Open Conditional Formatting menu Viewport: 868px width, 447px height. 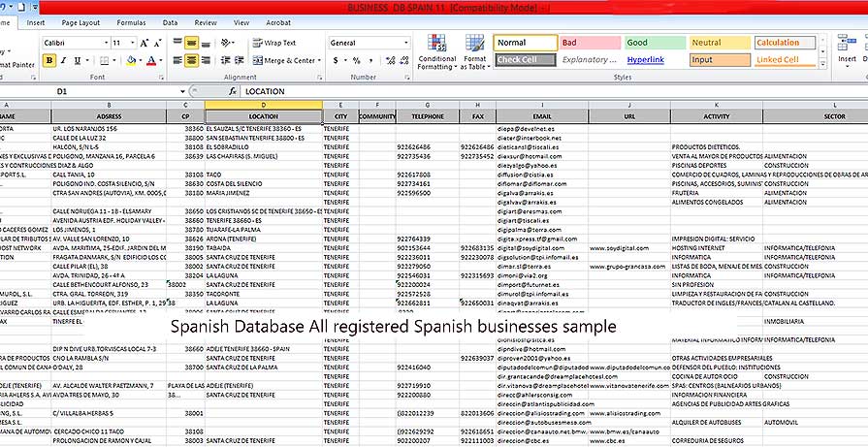[x=436, y=52]
